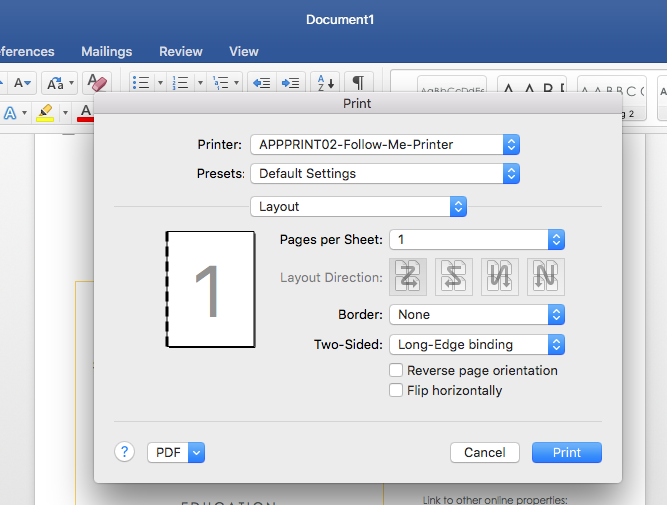Click the Clear Formatting eraser icon
Screen dimensions: 667x505
(97, 82)
